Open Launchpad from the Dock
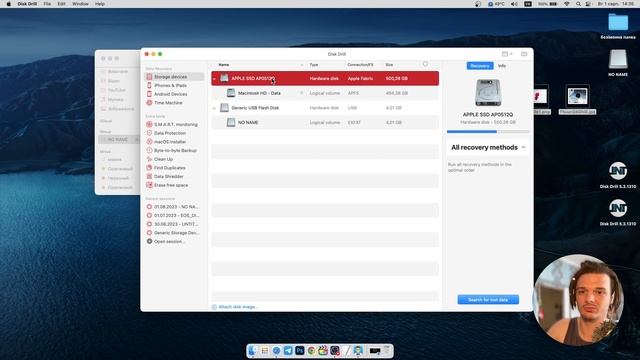640x360 pixels. click(x=264, y=350)
